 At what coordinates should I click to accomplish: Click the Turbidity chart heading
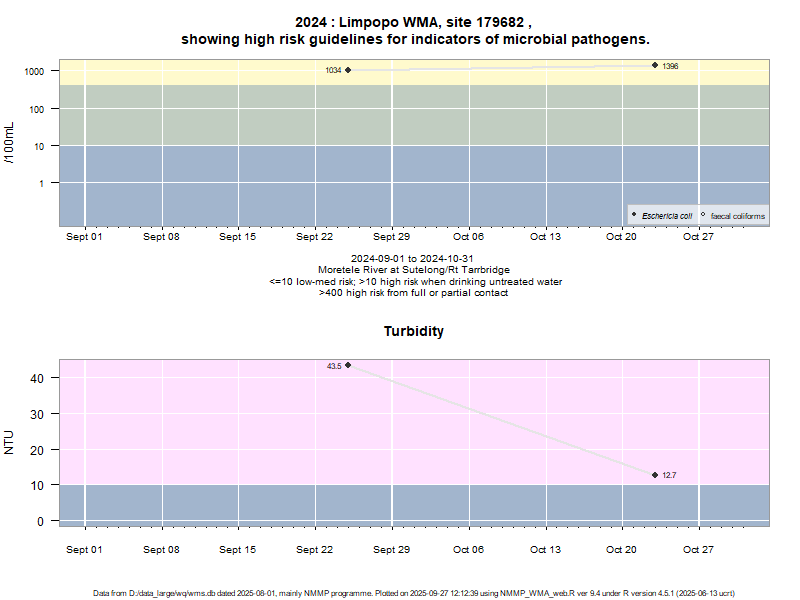(x=414, y=331)
